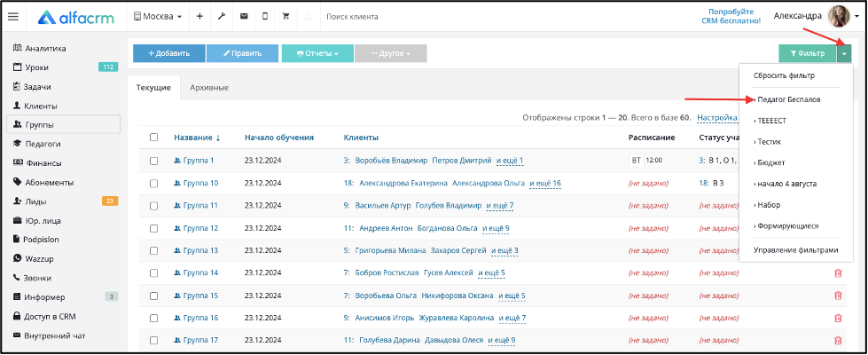Screen dimensions: 868x355
Task: Delete Группа 14 with trash icon
Action: point(838,273)
